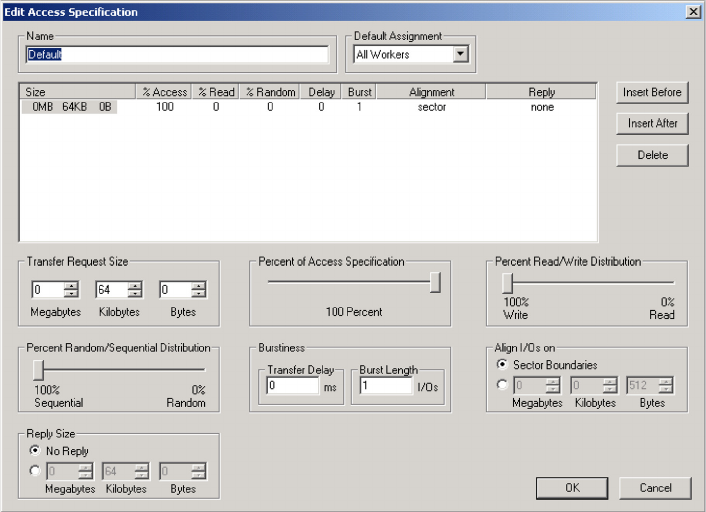Increase the Megabytes transfer size spinner

(x=71, y=286)
